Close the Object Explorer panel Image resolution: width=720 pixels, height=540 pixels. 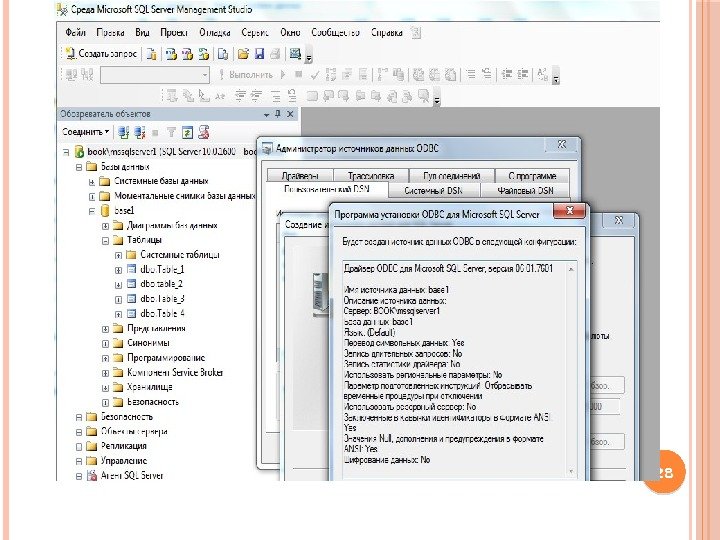click(290, 114)
